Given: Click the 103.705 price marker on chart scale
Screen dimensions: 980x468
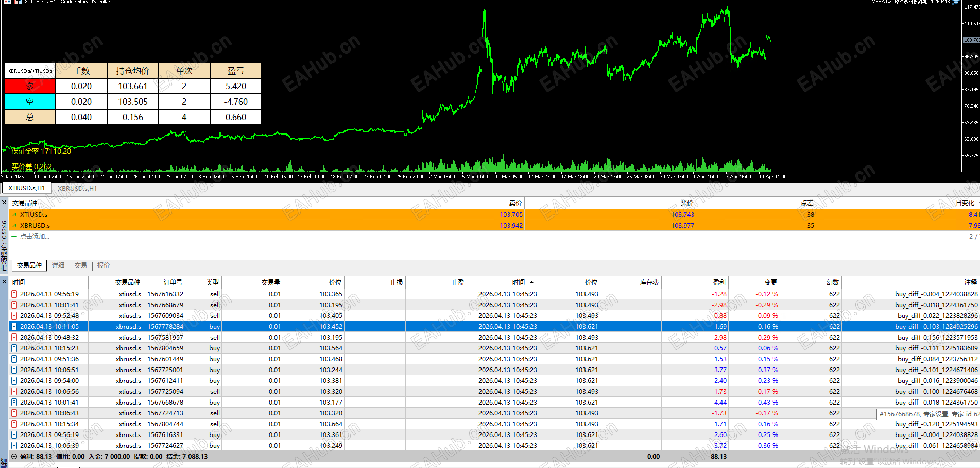Looking at the screenshot, I should [971, 40].
